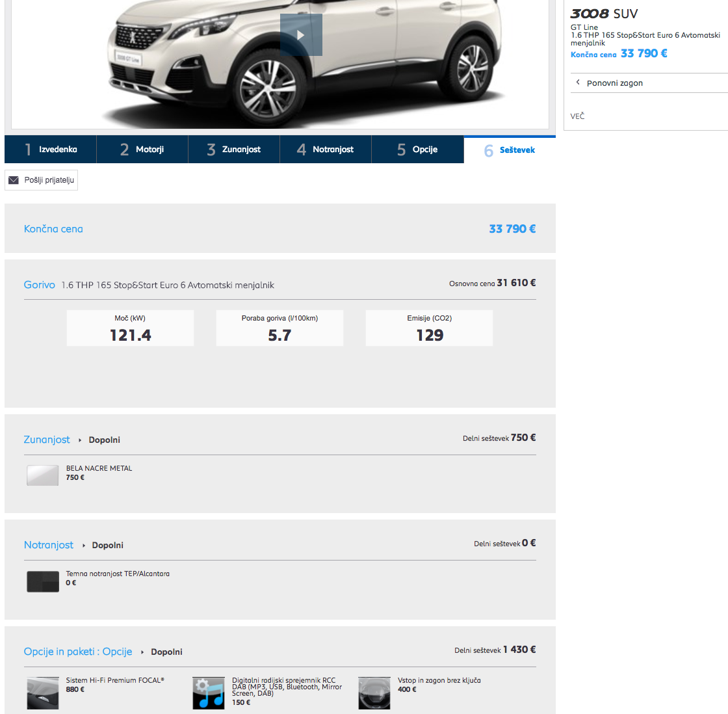
Task: Click the Moč (kW) 121.4 box
Action: [131, 328]
